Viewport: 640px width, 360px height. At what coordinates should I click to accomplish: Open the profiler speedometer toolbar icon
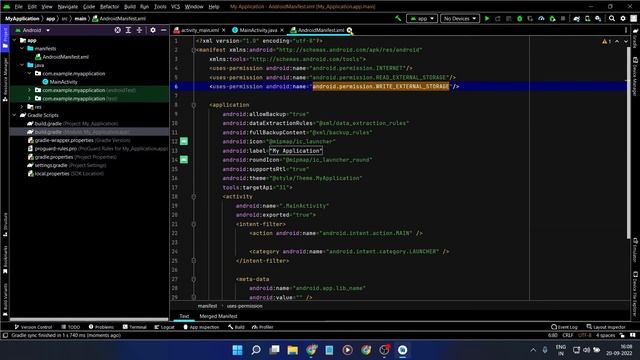tap(541, 18)
